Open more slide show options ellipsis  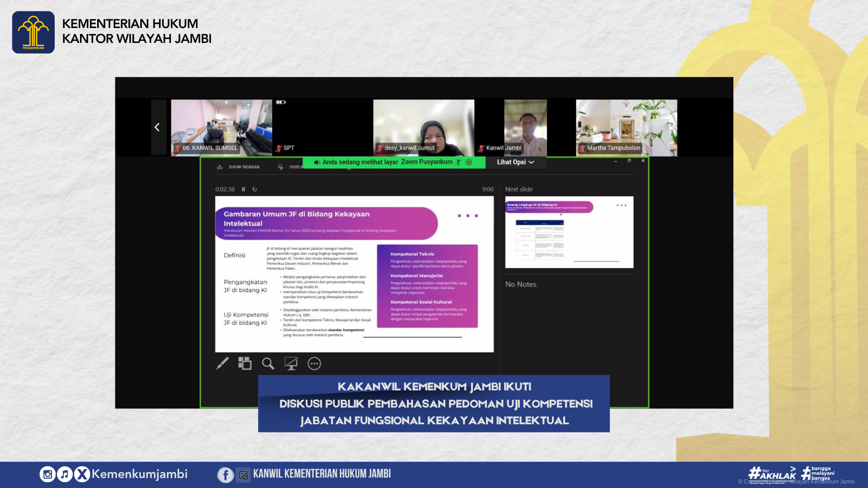[x=314, y=363]
